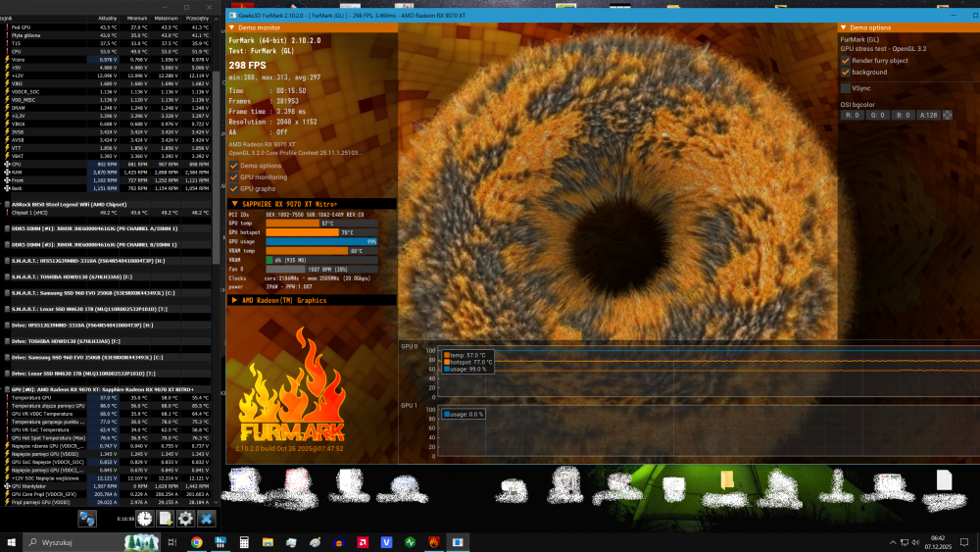Open the notification center icon
980x552 pixels.
(964, 542)
